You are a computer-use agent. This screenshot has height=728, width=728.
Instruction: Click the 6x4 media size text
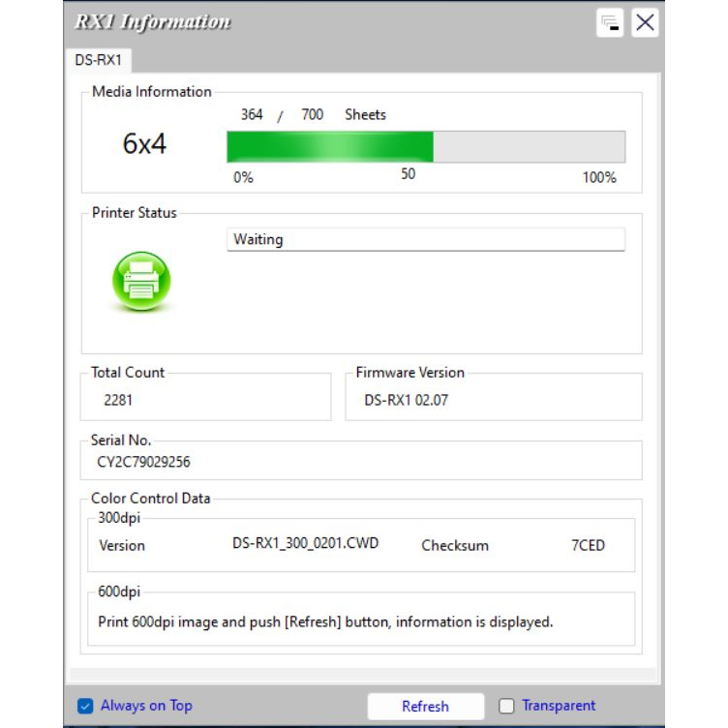pyautogui.click(x=144, y=143)
